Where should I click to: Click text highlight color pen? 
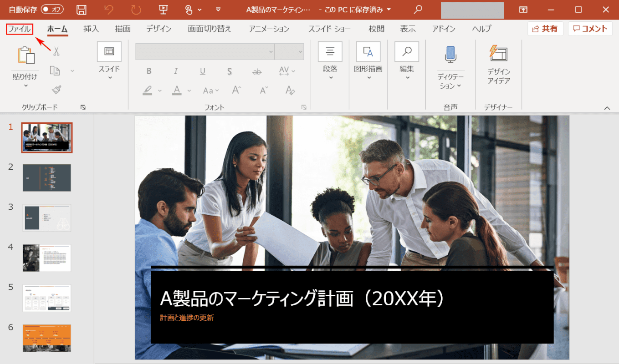click(x=147, y=90)
